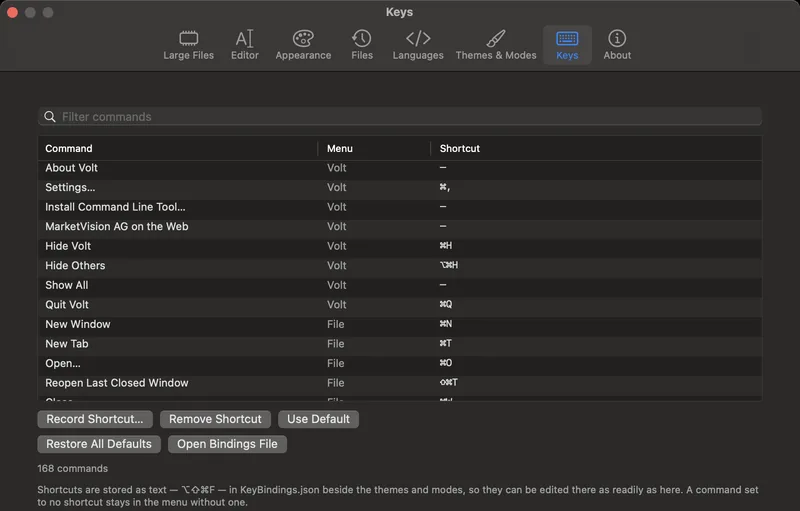
Task: Open the Languages code pane
Action: click(x=418, y=45)
